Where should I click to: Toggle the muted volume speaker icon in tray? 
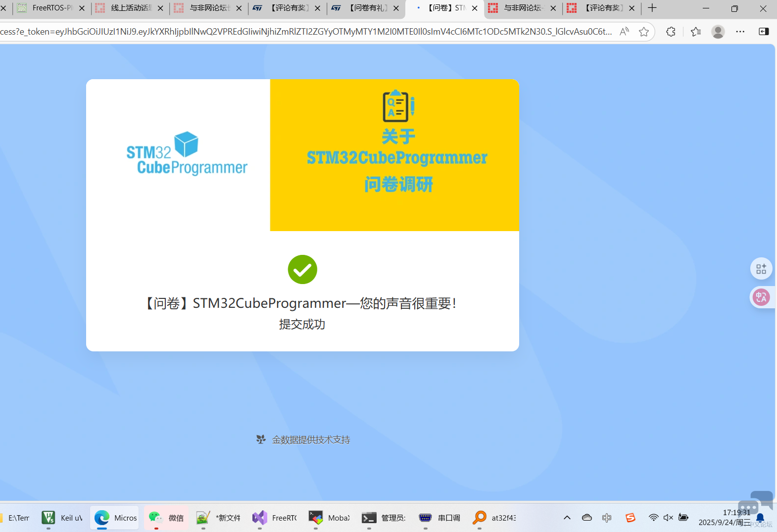(668, 518)
